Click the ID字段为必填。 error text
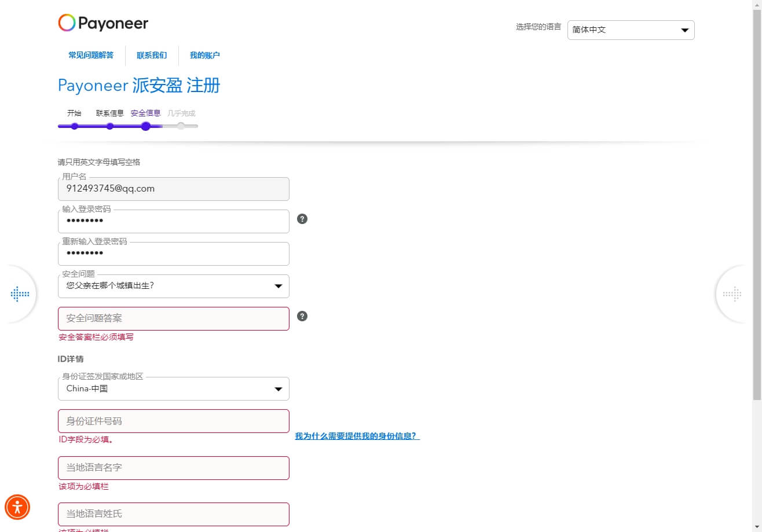762x532 pixels. pos(86,439)
